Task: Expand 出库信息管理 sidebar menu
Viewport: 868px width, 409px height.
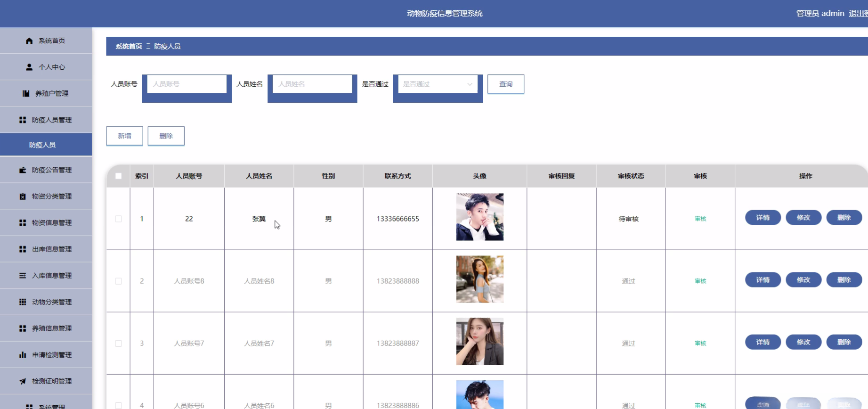Action: (x=46, y=249)
